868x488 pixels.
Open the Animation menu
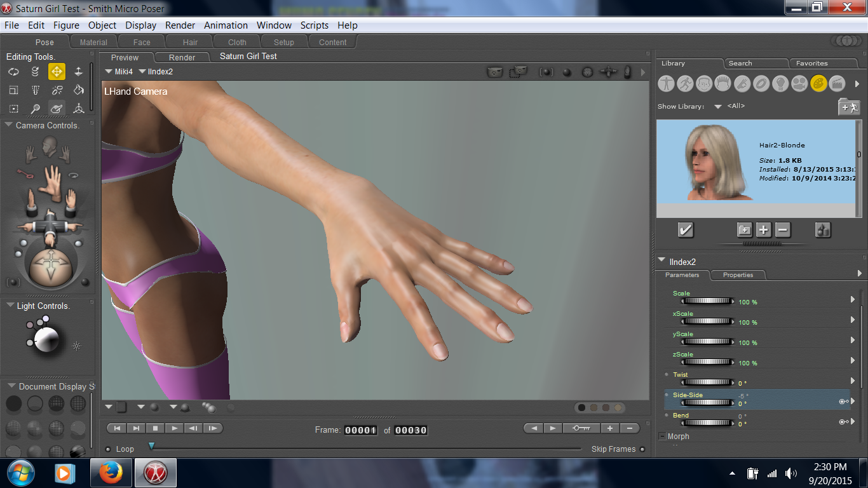point(226,25)
